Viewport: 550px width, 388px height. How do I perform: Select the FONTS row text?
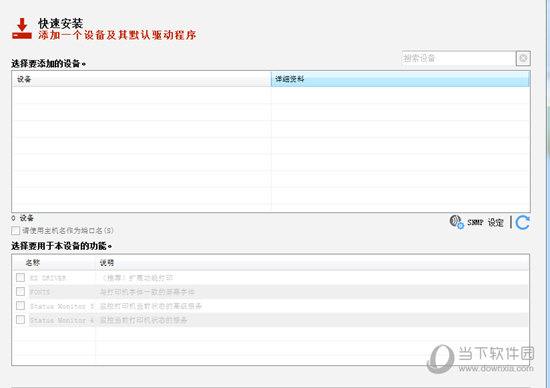point(40,292)
